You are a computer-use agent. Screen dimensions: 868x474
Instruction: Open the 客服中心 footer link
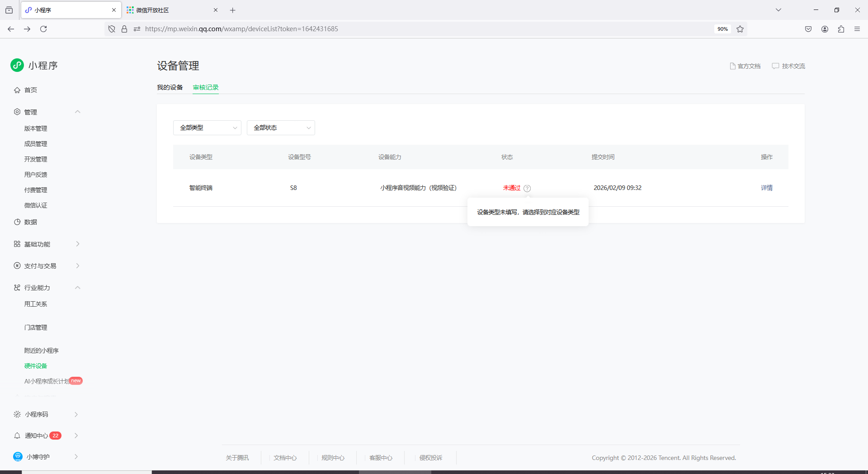point(381,458)
